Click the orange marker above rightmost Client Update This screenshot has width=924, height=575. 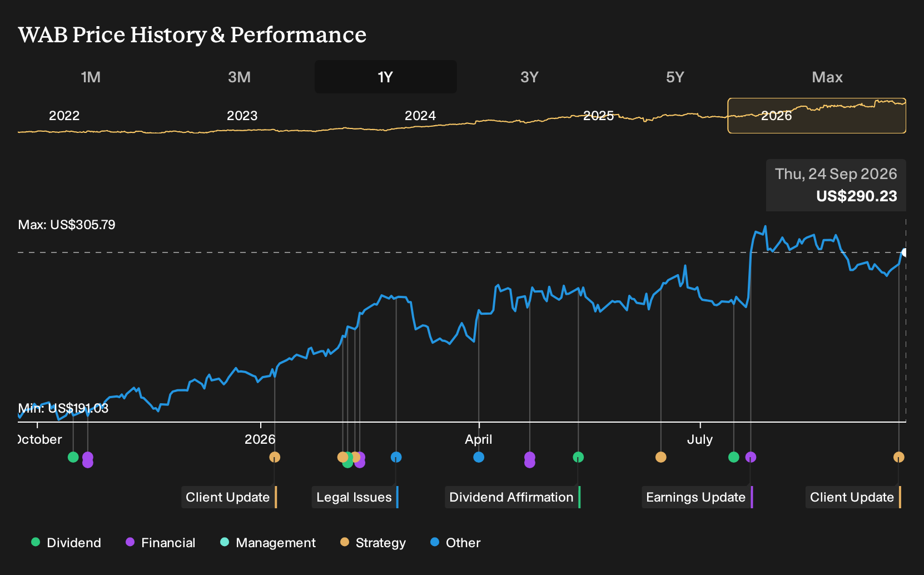coord(898,457)
